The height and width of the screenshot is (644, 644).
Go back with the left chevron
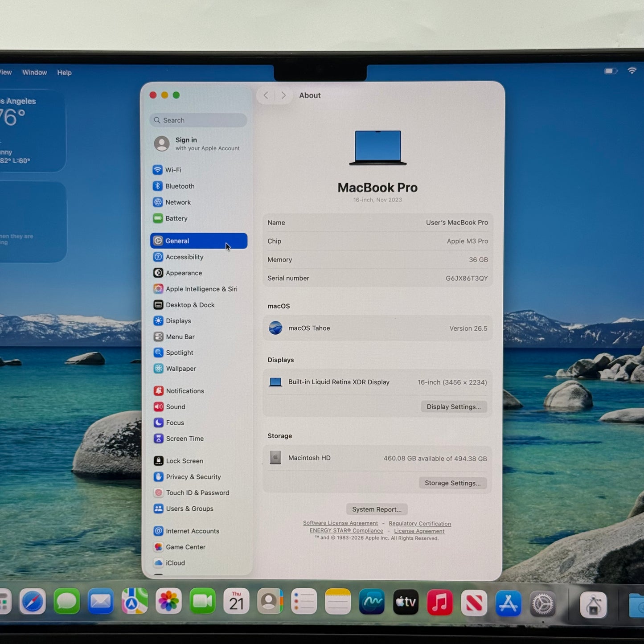pyautogui.click(x=266, y=95)
